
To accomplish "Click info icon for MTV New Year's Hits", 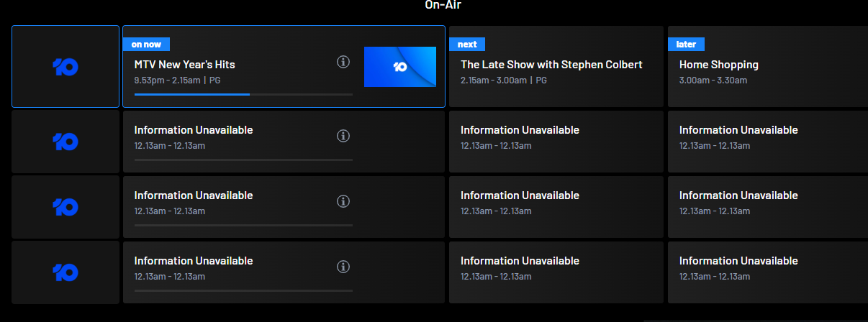I will tap(343, 62).
